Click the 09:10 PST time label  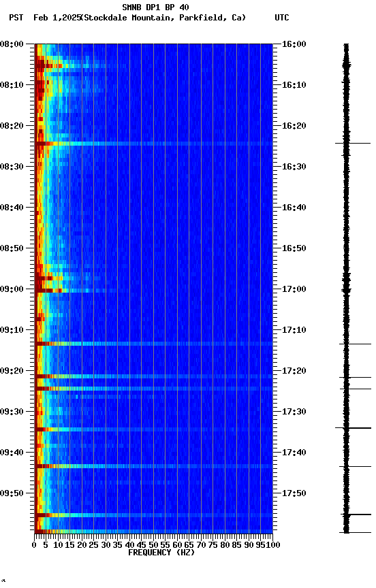[12, 330]
